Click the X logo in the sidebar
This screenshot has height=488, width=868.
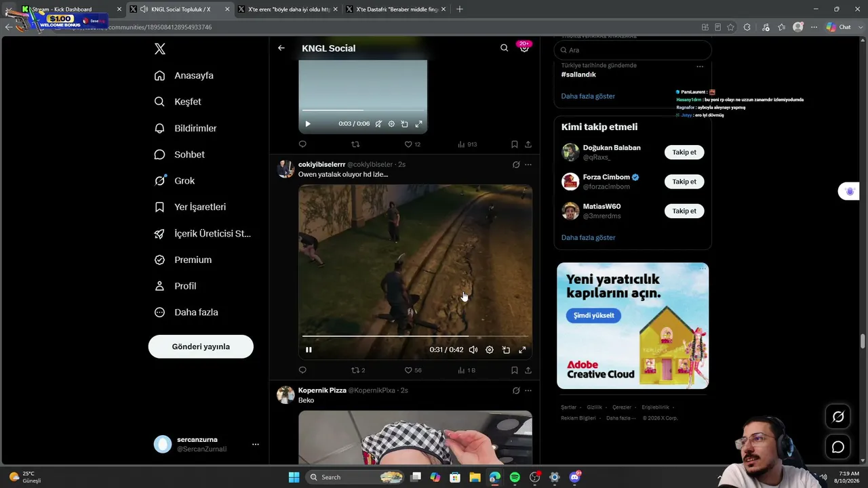point(159,49)
